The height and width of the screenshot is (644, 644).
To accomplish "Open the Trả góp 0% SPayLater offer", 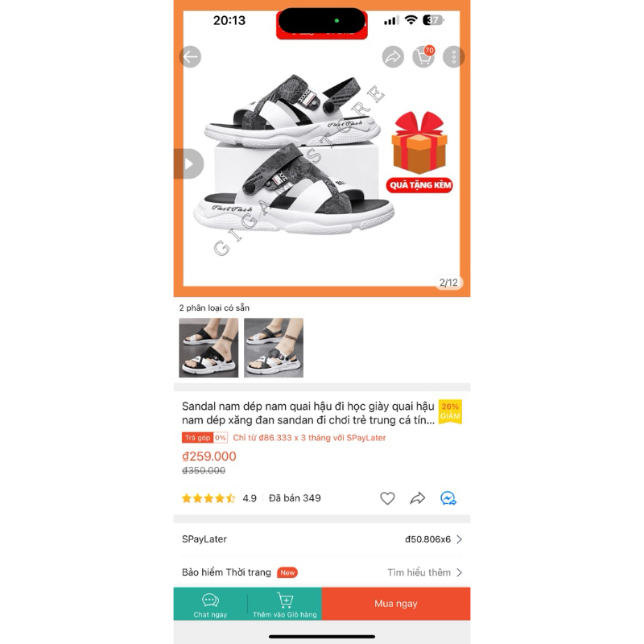I will [x=284, y=438].
